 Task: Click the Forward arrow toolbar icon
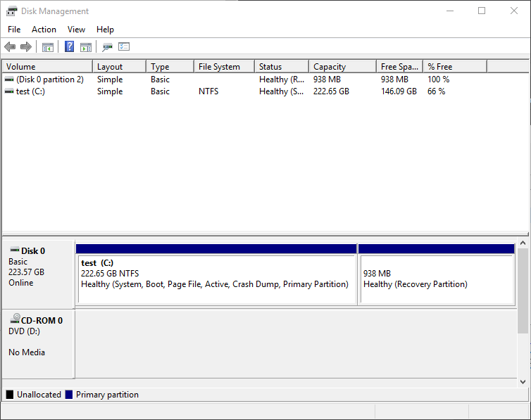(x=26, y=47)
